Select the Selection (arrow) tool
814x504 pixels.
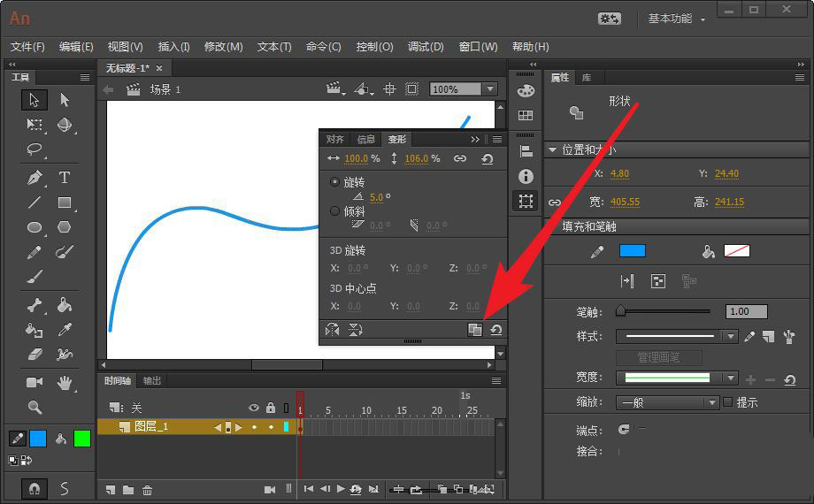pos(35,100)
